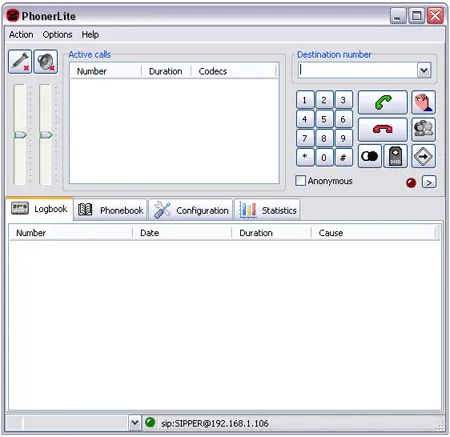Switch to the Phonebook tab
This screenshot has width=450, height=437.
pyautogui.click(x=110, y=210)
